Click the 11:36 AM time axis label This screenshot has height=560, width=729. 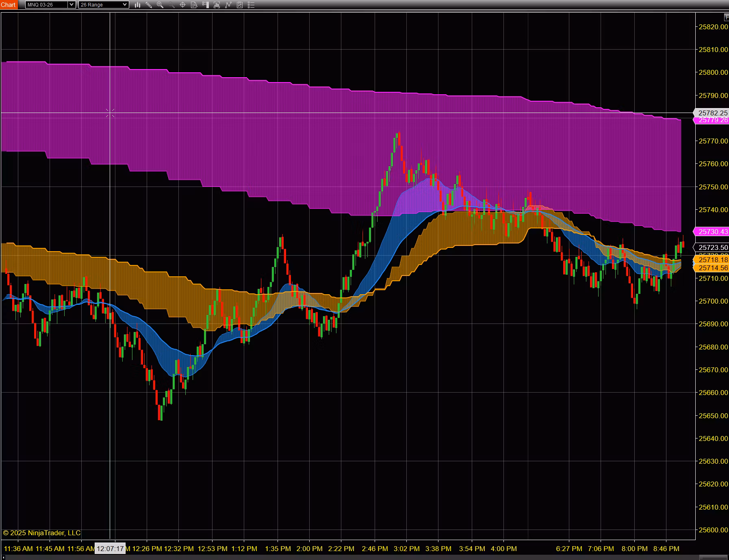[x=18, y=549]
